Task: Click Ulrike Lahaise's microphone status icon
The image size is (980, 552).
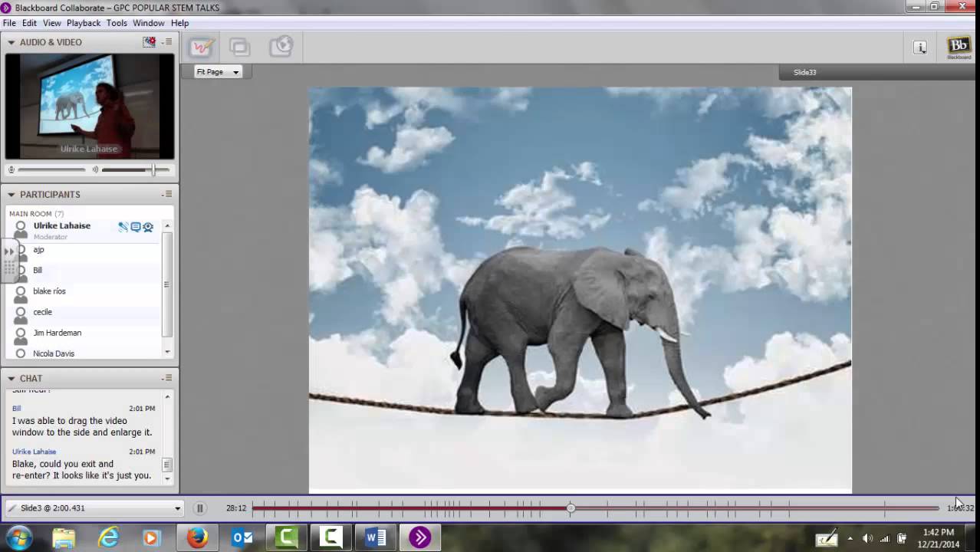Action: pyautogui.click(x=123, y=227)
